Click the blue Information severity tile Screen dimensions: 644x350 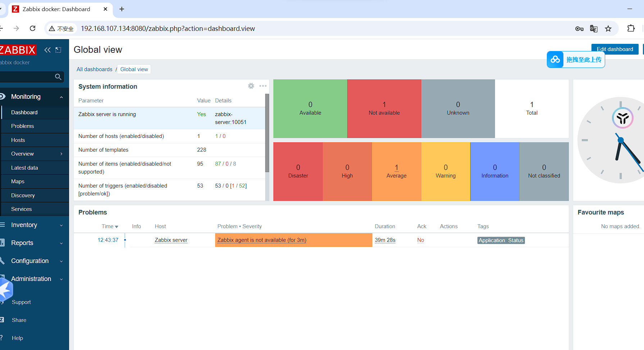pyautogui.click(x=495, y=171)
